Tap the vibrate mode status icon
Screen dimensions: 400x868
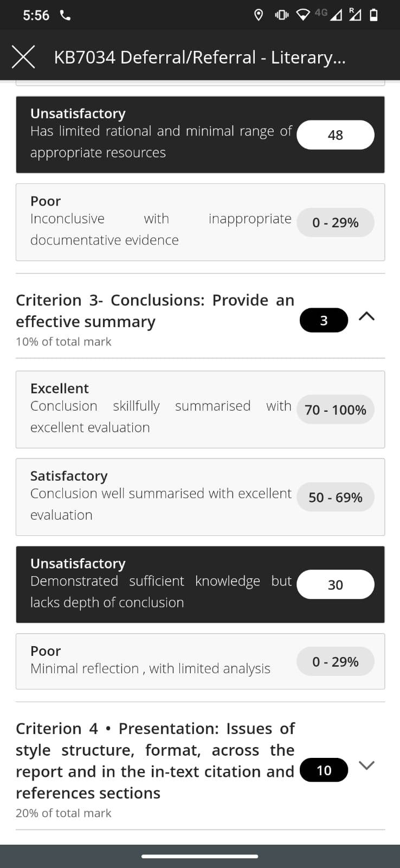point(282,15)
